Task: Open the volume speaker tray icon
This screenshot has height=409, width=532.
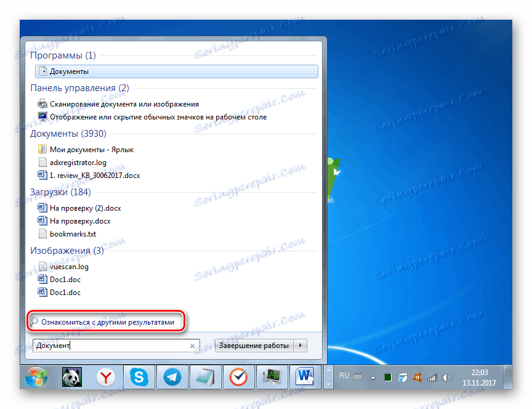Action: tap(447, 377)
